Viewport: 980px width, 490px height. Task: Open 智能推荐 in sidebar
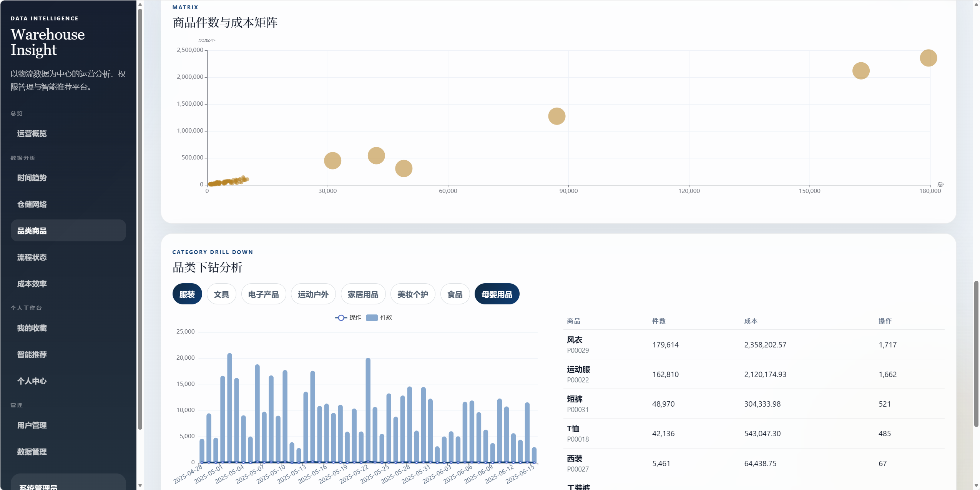pyautogui.click(x=32, y=355)
